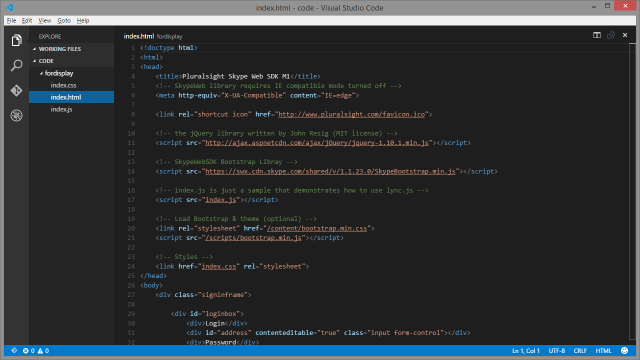The width and height of the screenshot is (640, 360).
Task: Click the Styles comment on line 23
Action: (184, 257)
